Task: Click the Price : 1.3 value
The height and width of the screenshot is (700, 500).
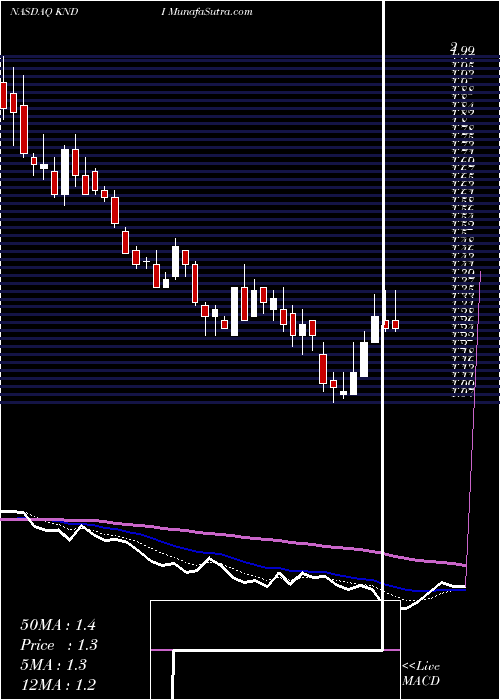Action: [x=59, y=645]
